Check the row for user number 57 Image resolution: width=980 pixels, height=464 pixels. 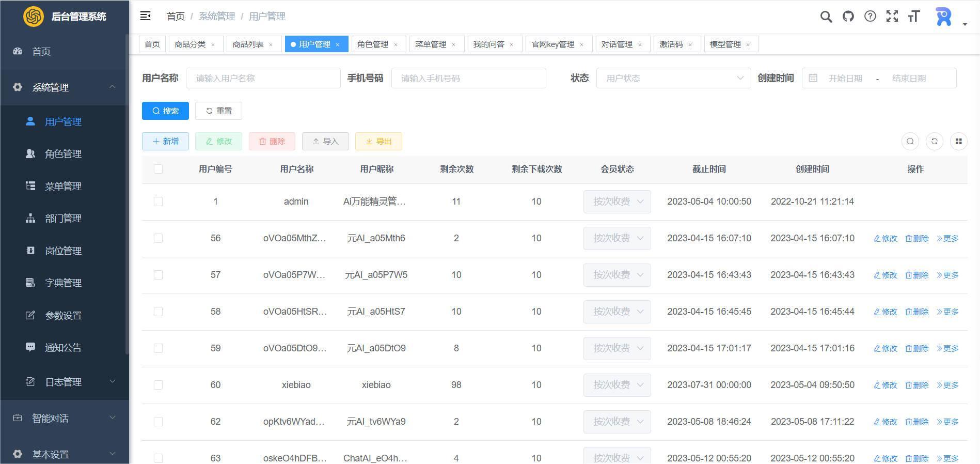click(x=158, y=275)
